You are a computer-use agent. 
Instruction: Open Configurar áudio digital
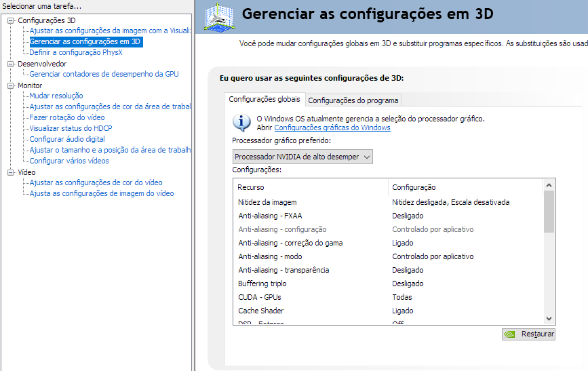pyautogui.click(x=67, y=140)
